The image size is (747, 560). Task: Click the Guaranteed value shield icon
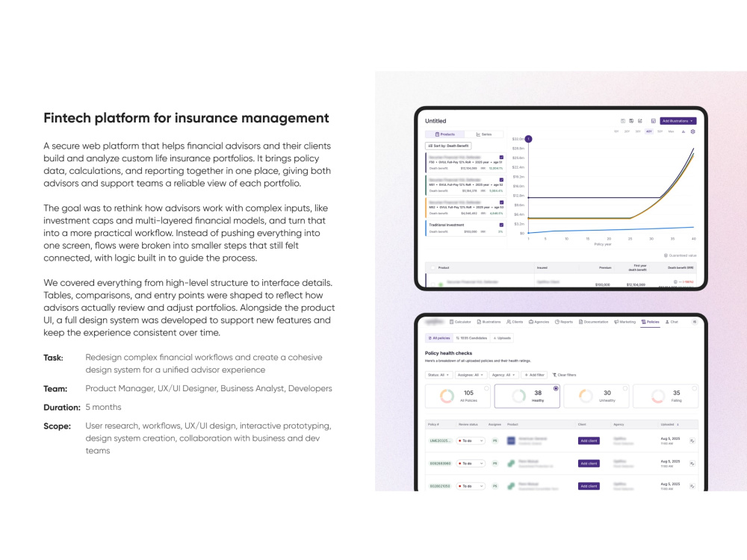point(666,255)
